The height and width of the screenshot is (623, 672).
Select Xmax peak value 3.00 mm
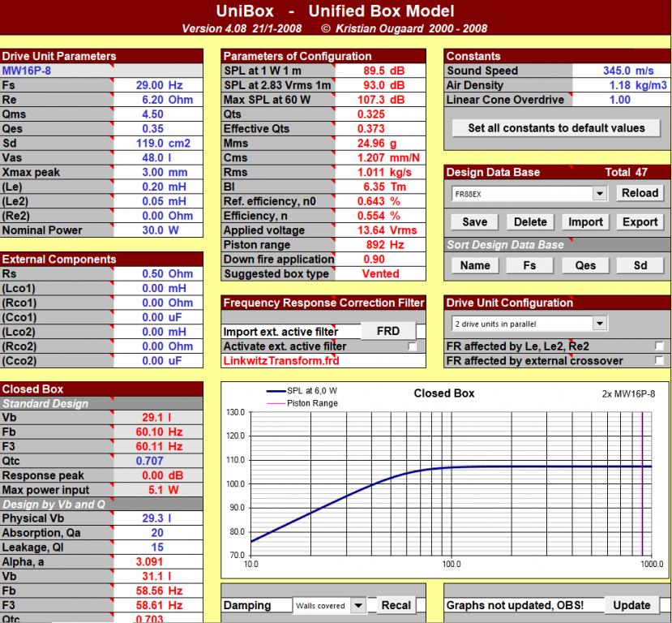(x=158, y=172)
